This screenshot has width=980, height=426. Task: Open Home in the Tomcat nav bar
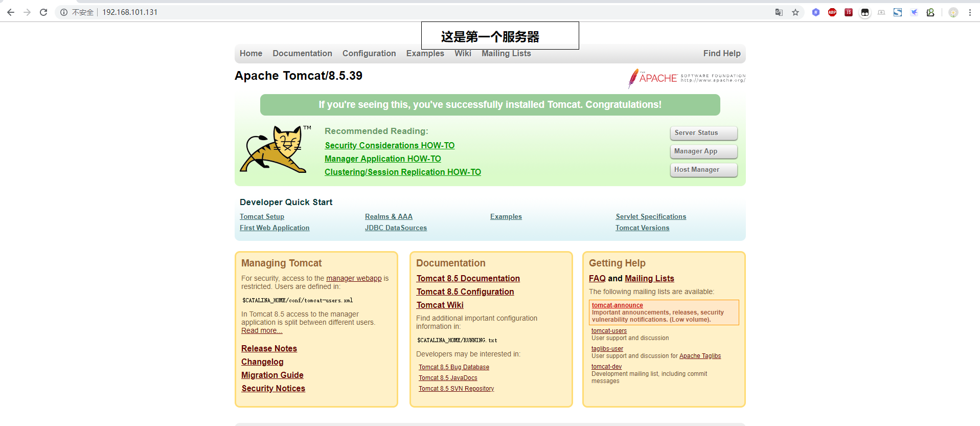pyautogui.click(x=251, y=53)
